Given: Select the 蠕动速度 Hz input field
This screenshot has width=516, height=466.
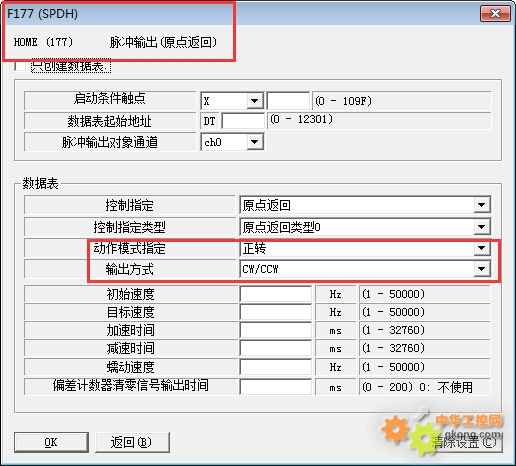Looking at the screenshot, I should (x=276, y=367).
